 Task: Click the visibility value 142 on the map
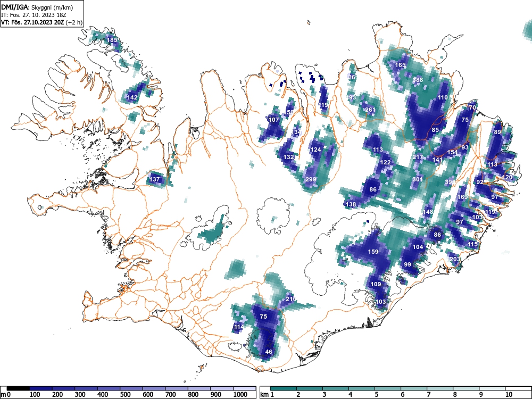coord(132,97)
